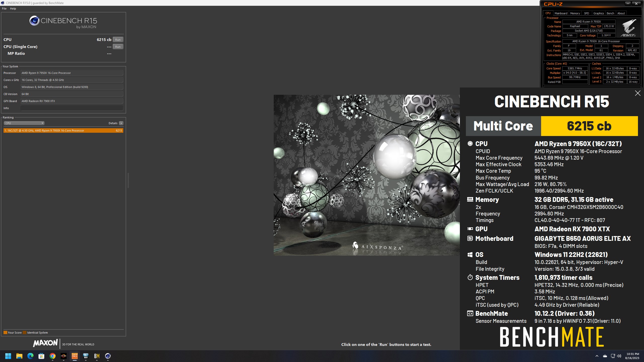This screenshot has width=644, height=362.
Task: Click the Windows OS icon in BenchMate panel
Action: (x=470, y=255)
